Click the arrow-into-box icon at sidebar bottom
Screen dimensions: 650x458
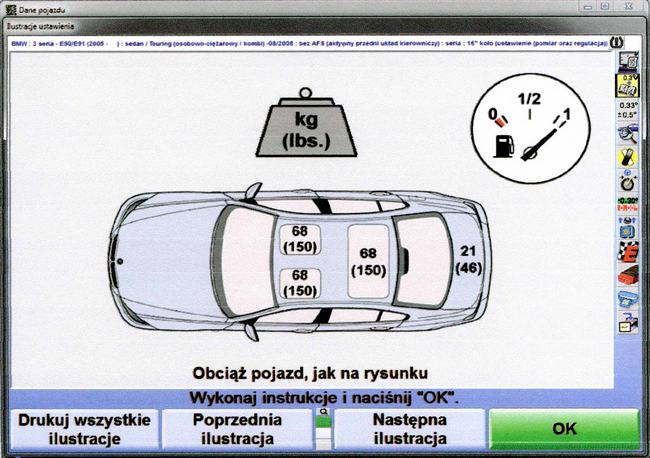628,322
